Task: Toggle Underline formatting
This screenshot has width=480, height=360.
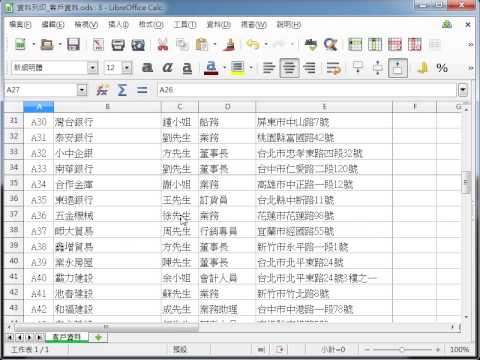Action: [187, 68]
